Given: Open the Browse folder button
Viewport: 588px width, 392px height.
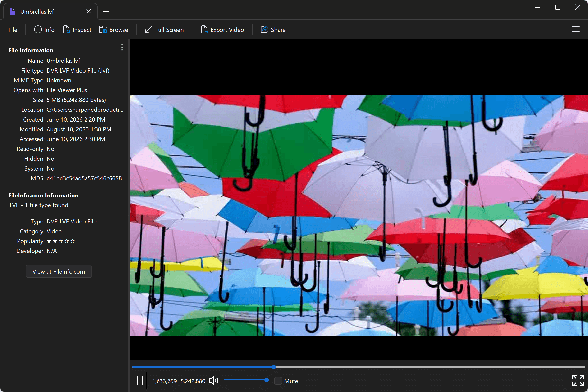Looking at the screenshot, I should 113,30.
